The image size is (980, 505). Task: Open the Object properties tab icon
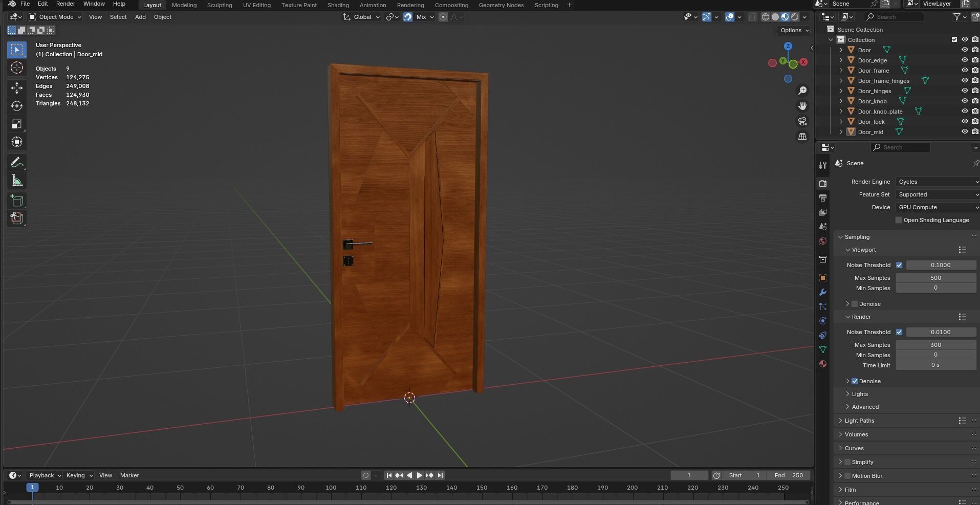click(823, 278)
